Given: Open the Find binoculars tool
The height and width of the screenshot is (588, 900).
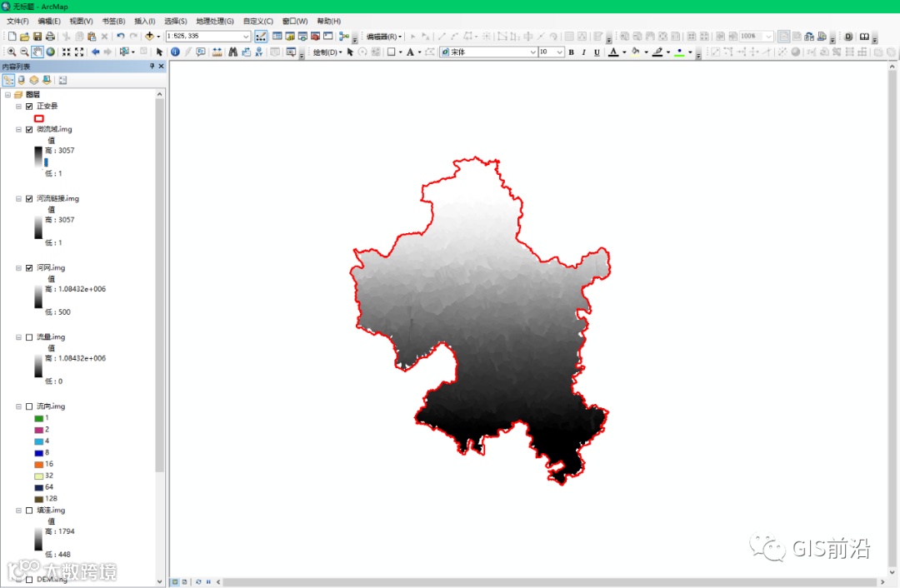Looking at the screenshot, I should pyautogui.click(x=233, y=52).
